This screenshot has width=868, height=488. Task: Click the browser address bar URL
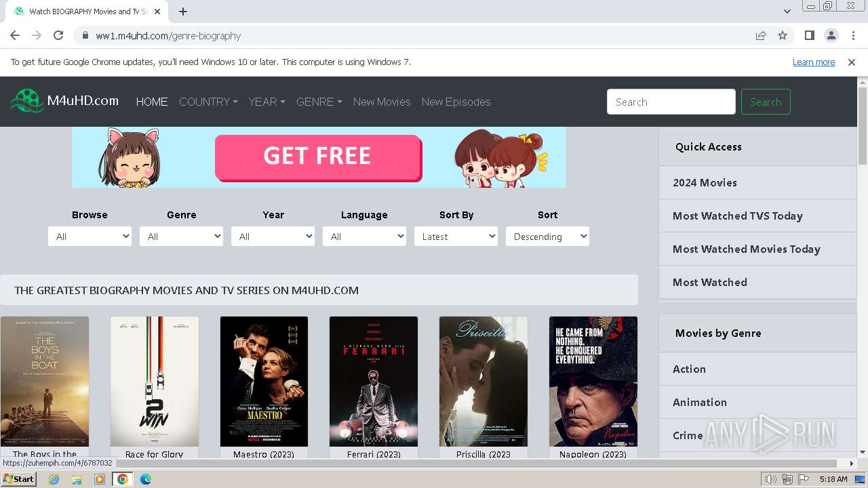168,35
